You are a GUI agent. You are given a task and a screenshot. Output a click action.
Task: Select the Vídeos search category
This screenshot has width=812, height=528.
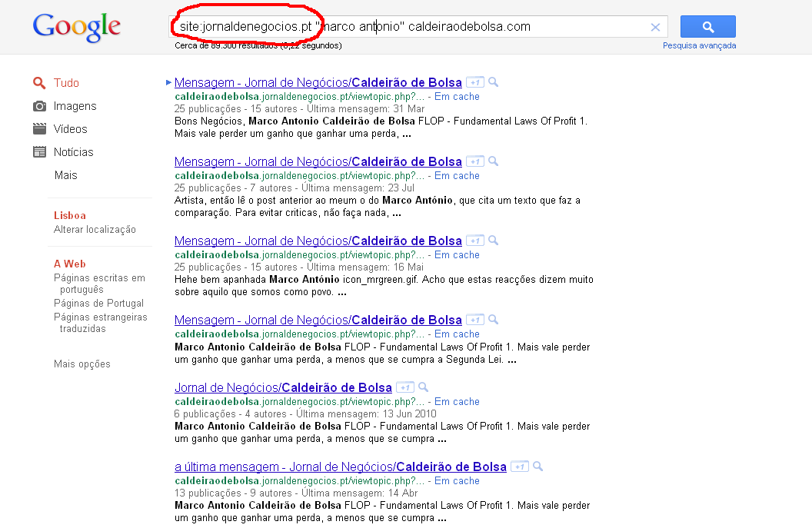(71, 129)
